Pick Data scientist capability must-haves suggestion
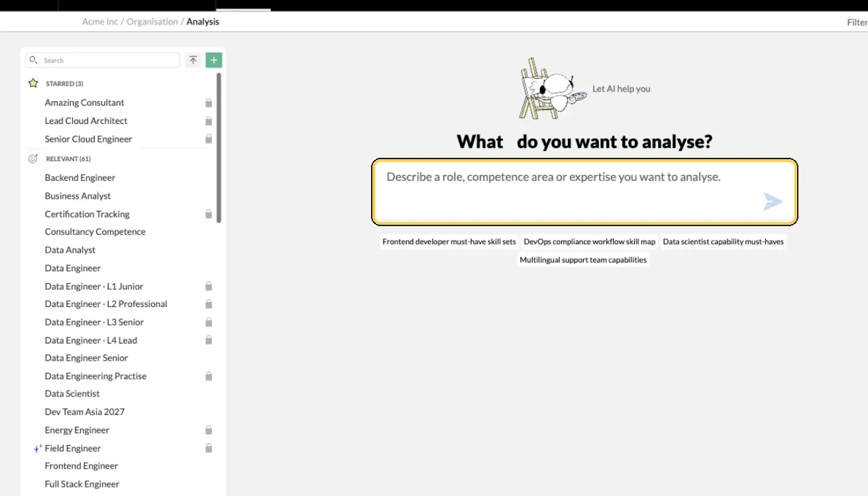Screen dimensions: 868x496 pyautogui.click(x=724, y=242)
